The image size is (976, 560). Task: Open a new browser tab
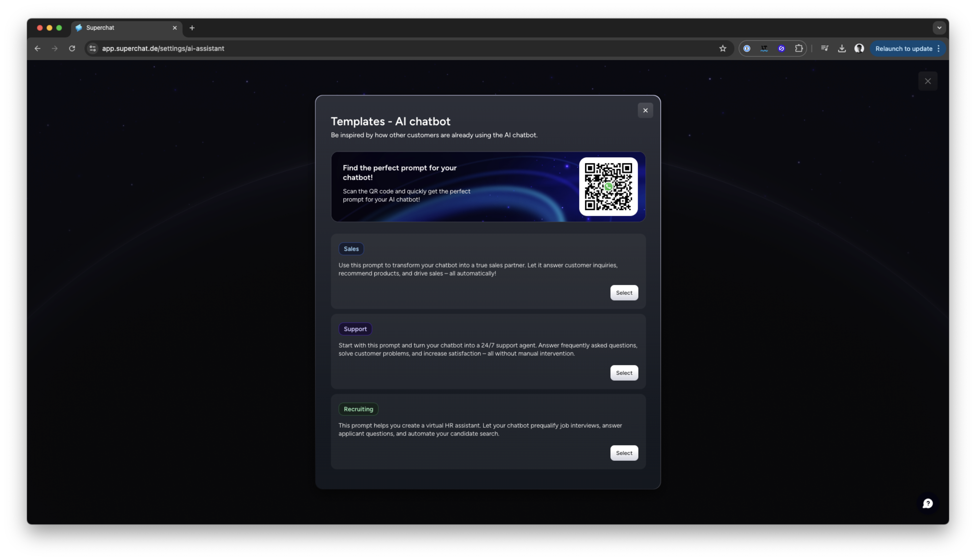point(192,28)
